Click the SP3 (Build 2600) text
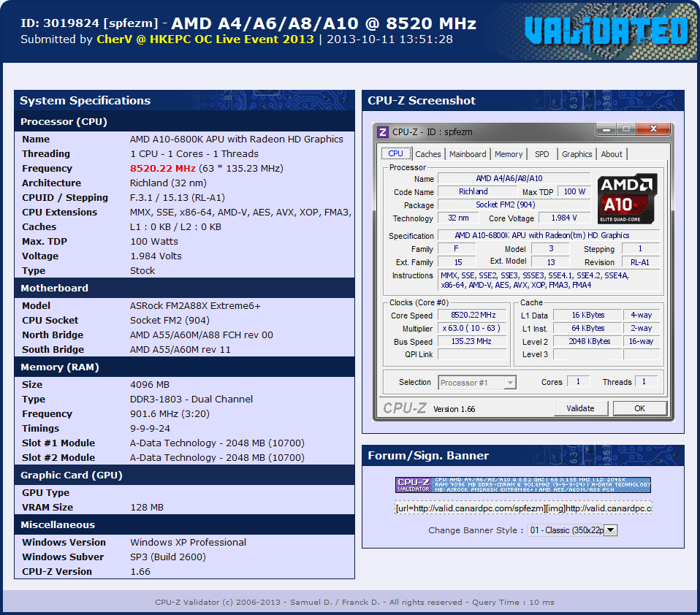700x615 pixels. point(168,557)
